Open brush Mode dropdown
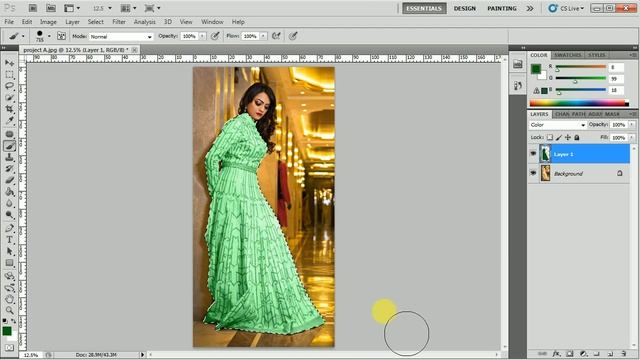 coord(121,36)
